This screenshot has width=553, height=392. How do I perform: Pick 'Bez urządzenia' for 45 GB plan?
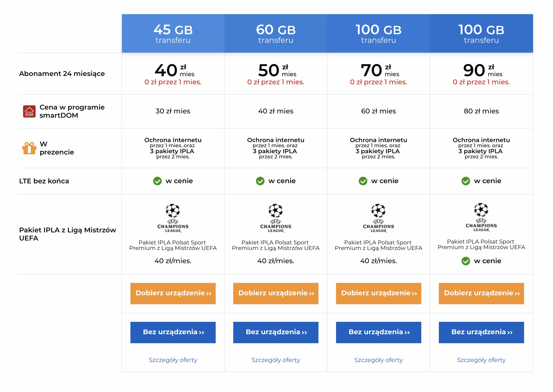(x=173, y=332)
